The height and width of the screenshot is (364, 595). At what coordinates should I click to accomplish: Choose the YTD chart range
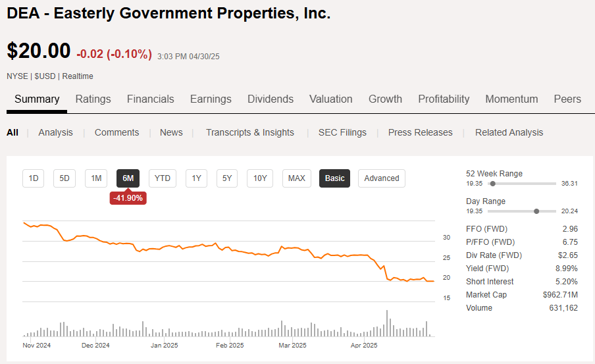click(x=162, y=178)
